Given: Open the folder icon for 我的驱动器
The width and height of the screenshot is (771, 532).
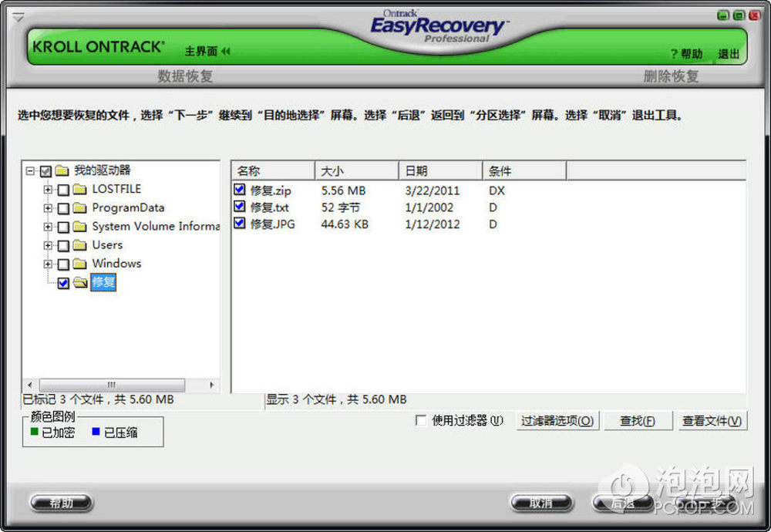Looking at the screenshot, I should (62, 170).
